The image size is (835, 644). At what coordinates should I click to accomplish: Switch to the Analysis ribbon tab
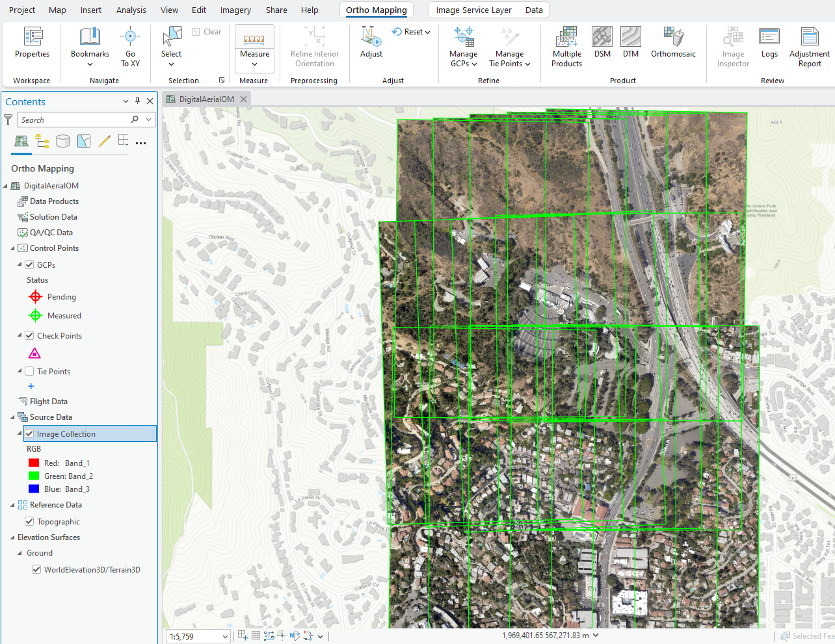tap(131, 10)
